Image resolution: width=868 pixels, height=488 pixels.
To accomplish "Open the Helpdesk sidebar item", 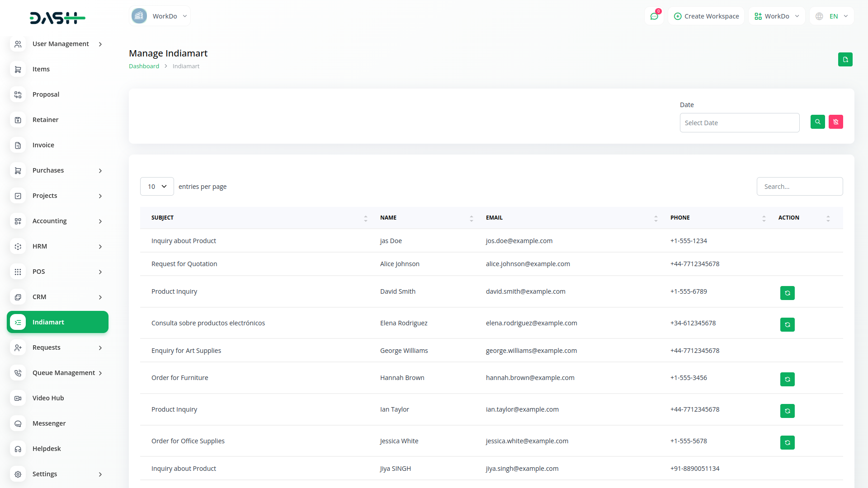I will [47, 449].
